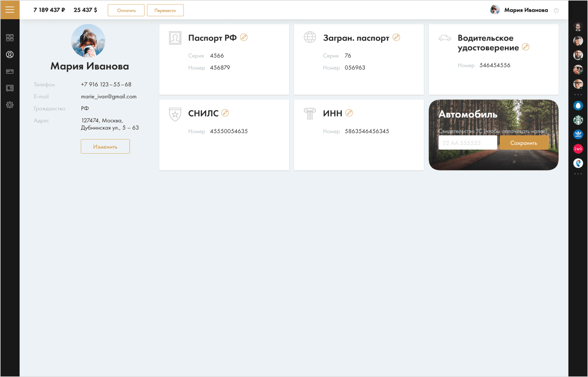Edit СНИЛС with pencil icon
This screenshot has height=377, width=588.
click(225, 113)
